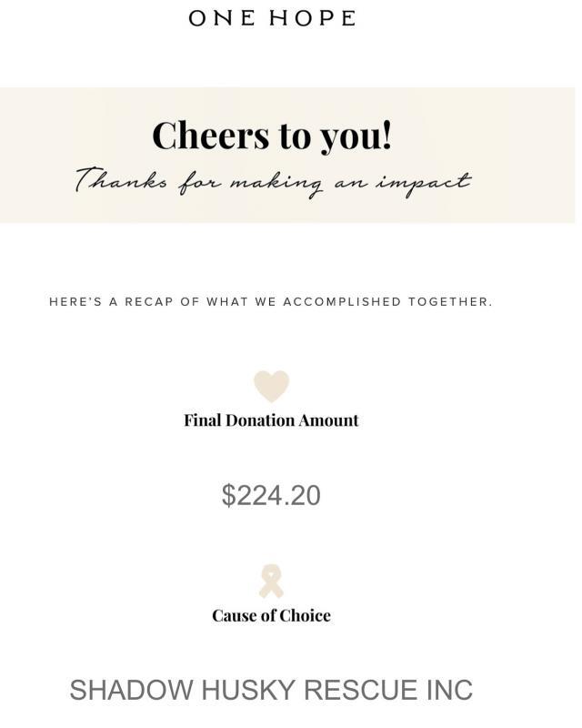Click the word ONE in the logo
582x728 pixels.
point(222,18)
